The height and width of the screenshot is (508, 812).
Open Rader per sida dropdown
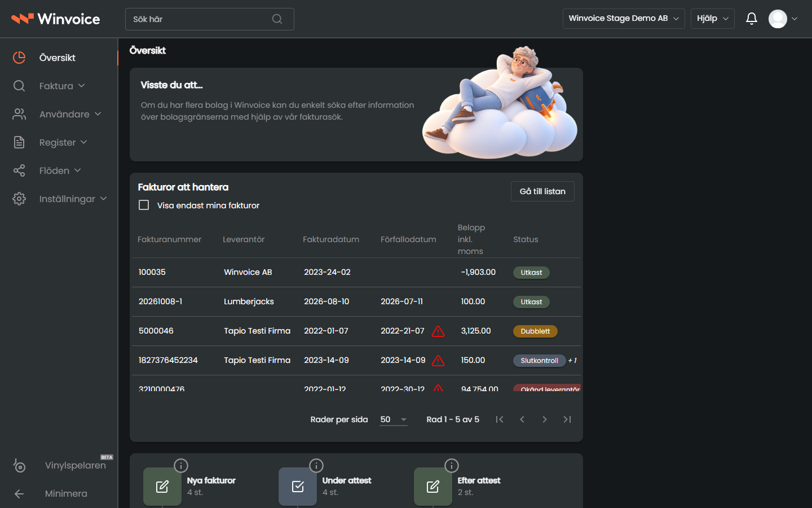click(394, 419)
